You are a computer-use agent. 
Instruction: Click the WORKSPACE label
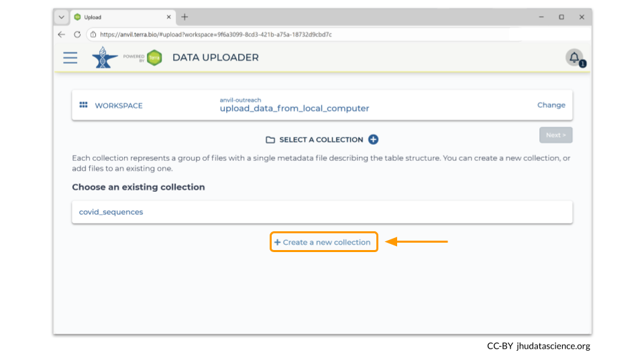[119, 105]
